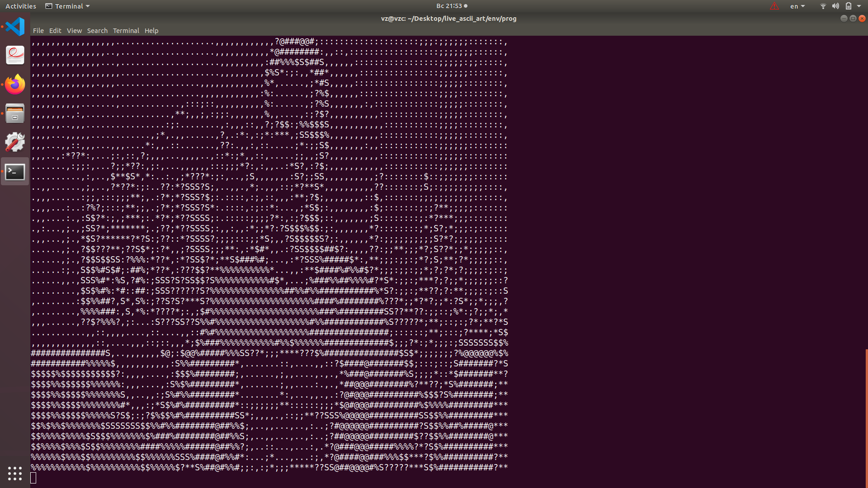868x488 pixels.
Task: Launch Firefox browser from the dock
Action: coord(15,84)
